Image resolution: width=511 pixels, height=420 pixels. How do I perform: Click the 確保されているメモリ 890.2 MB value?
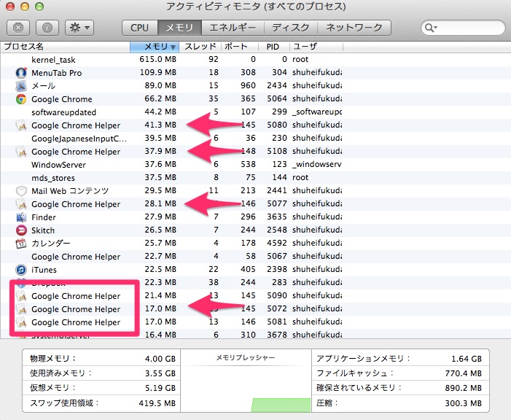tap(464, 388)
